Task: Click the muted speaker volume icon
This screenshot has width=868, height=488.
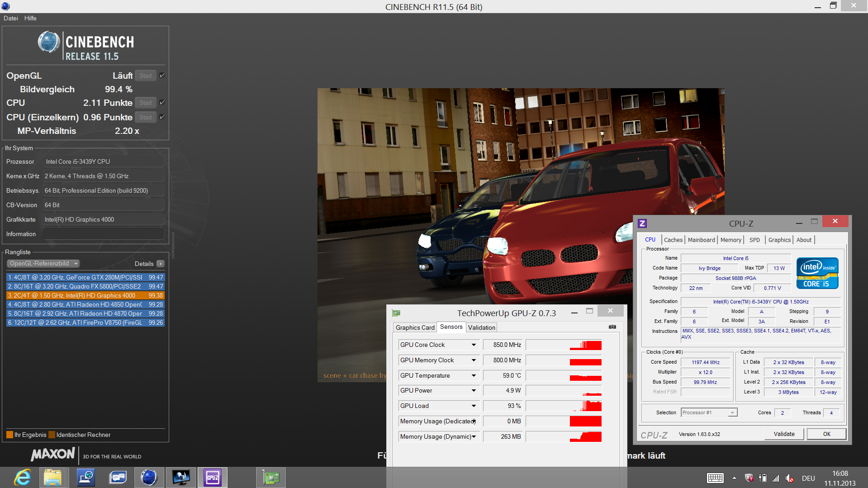Action: coord(790,478)
